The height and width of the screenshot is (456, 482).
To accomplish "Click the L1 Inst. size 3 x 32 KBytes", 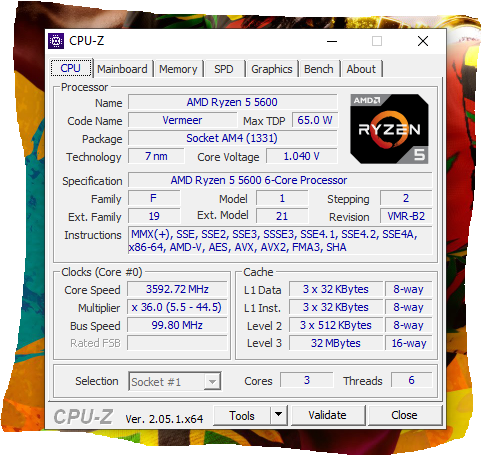I will (x=336, y=307).
